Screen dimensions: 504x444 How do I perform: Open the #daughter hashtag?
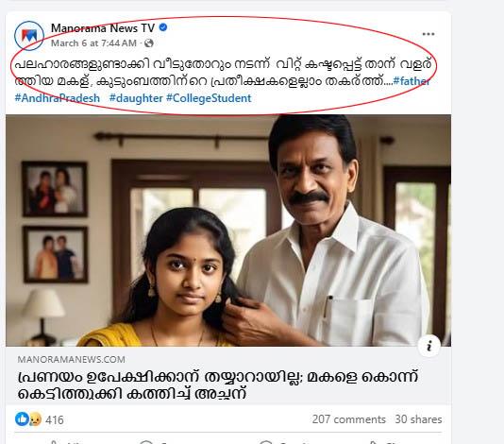pyautogui.click(x=136, y=98)
